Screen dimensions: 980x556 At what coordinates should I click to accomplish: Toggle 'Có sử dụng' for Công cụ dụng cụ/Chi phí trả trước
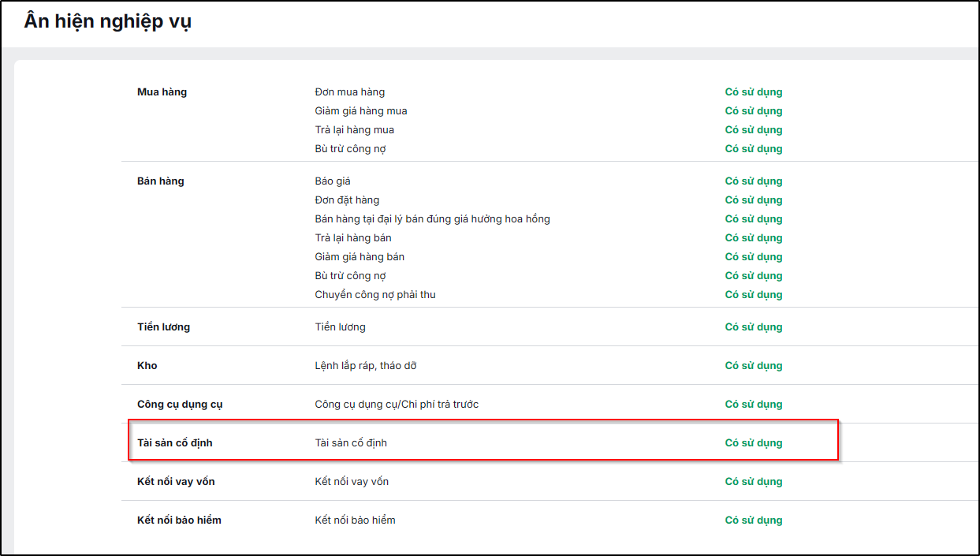coord(754,405)
